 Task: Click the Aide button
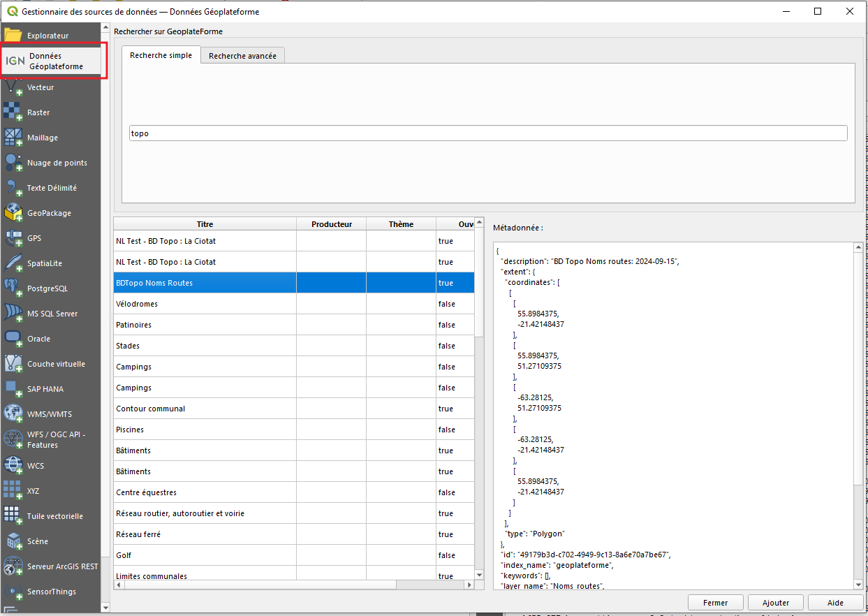(x=835, y=603)
